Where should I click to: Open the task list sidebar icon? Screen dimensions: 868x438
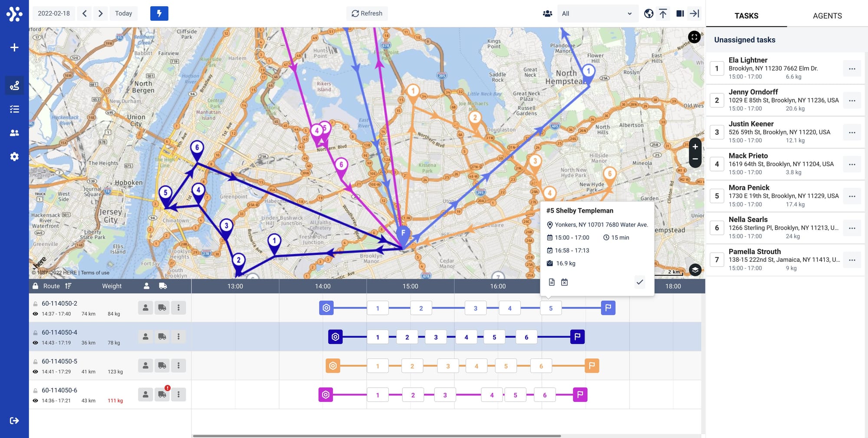pos(14,109)
